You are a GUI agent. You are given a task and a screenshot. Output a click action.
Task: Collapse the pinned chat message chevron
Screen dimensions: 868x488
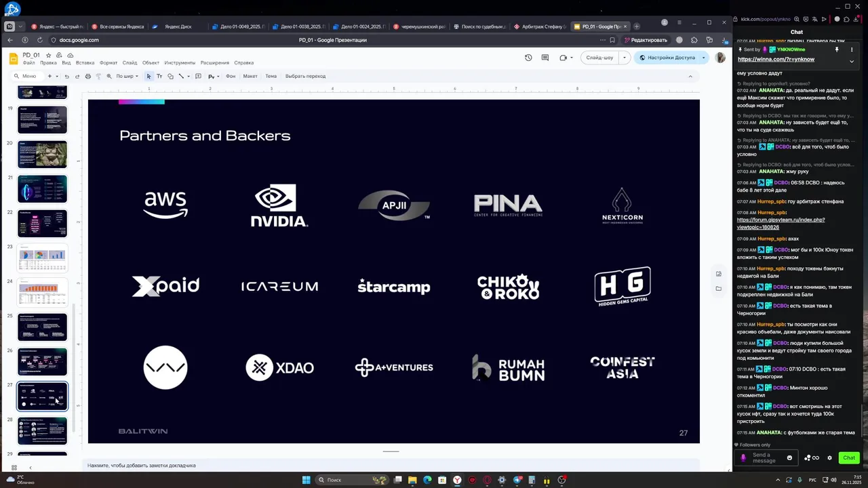click(852, 61)
